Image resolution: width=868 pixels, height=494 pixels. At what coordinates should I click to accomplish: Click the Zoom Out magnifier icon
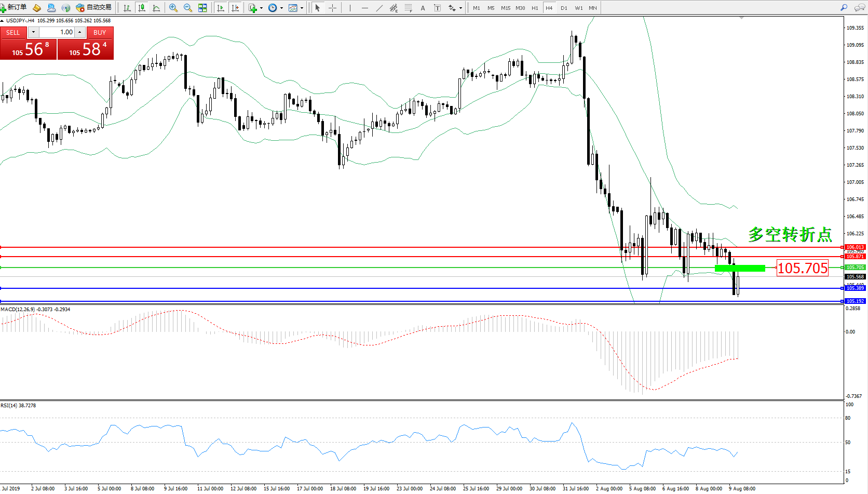pos(188,8)
